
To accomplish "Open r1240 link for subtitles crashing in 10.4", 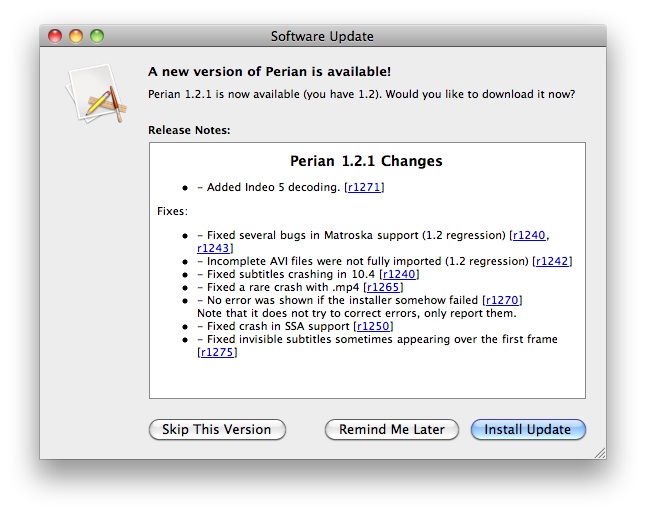I will (x=399, y=274).
